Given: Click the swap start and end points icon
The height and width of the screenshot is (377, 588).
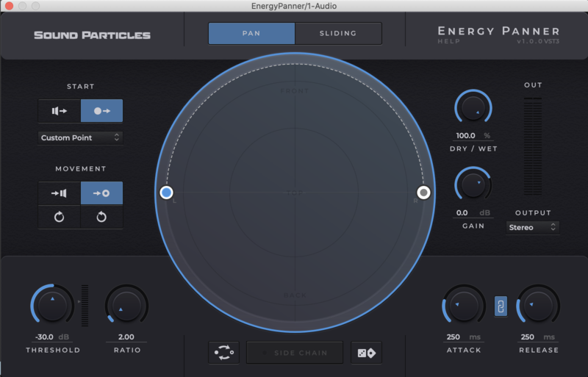Looking at the screenshot, I should [223, 353].
